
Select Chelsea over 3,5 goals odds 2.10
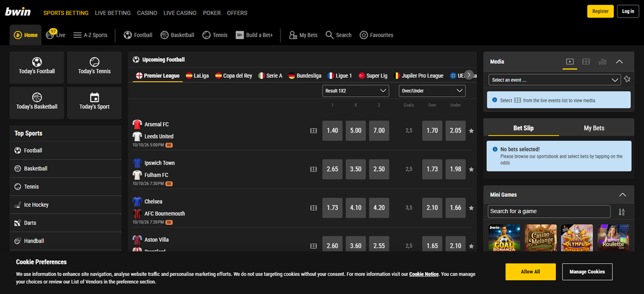click(432, 208)
